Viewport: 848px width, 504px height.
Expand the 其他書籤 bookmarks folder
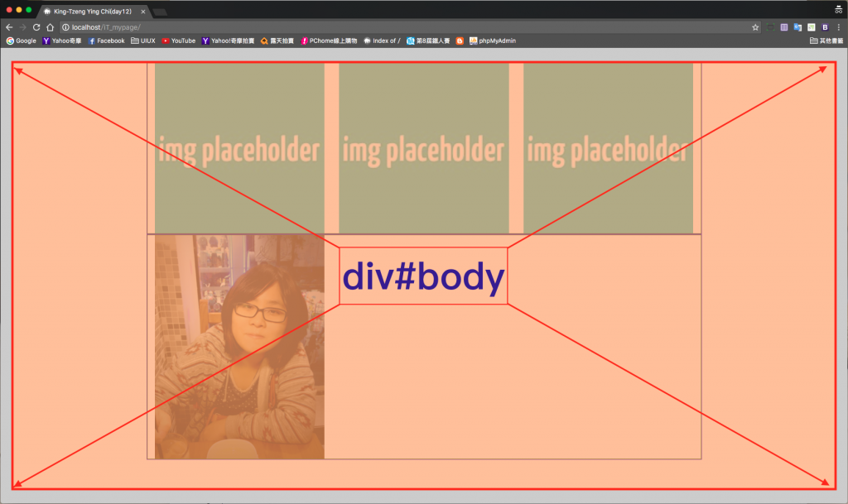826,41
